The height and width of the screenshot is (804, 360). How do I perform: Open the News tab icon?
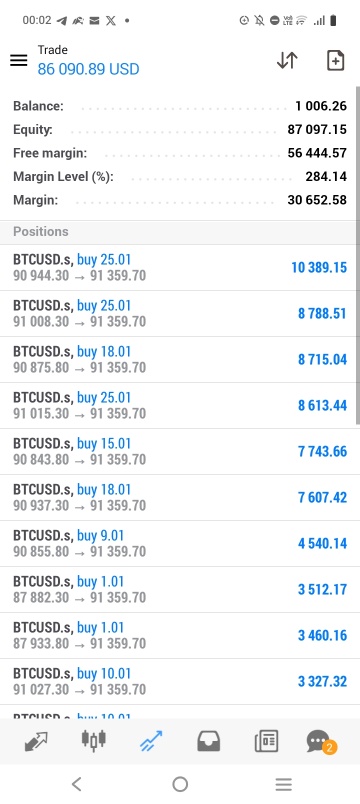(x=266, y=741)
